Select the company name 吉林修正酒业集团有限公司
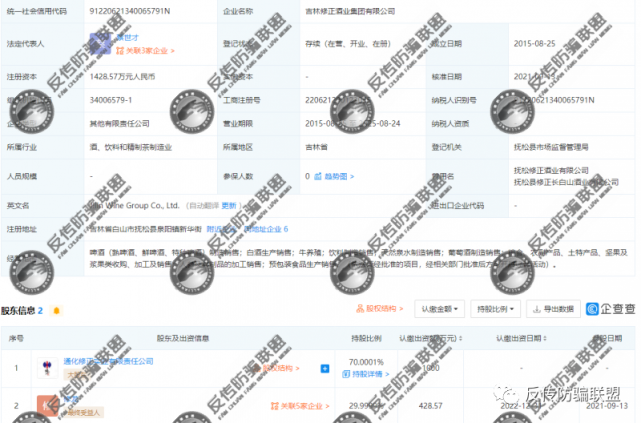The image size is (641, 423). coord(350,11)
